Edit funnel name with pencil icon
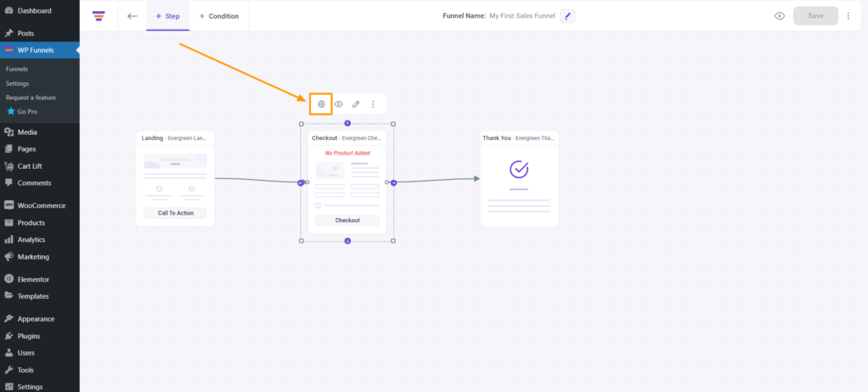 click(x=567, y=16)
